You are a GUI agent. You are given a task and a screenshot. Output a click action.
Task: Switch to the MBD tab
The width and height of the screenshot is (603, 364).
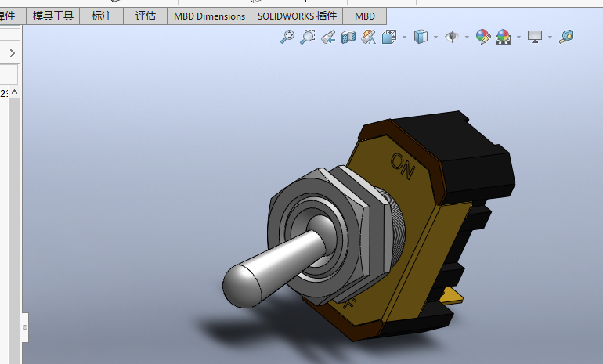point(365,16)
